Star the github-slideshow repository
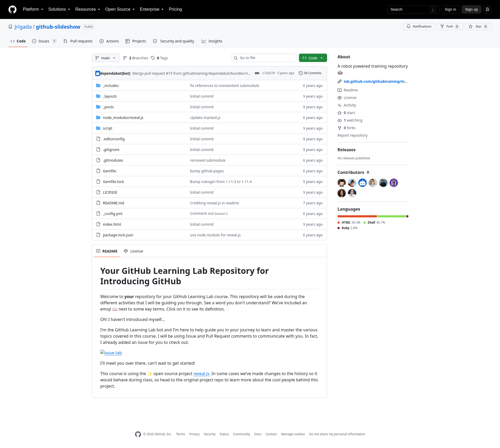Screen dimensions: 500x448 point(478,27)
